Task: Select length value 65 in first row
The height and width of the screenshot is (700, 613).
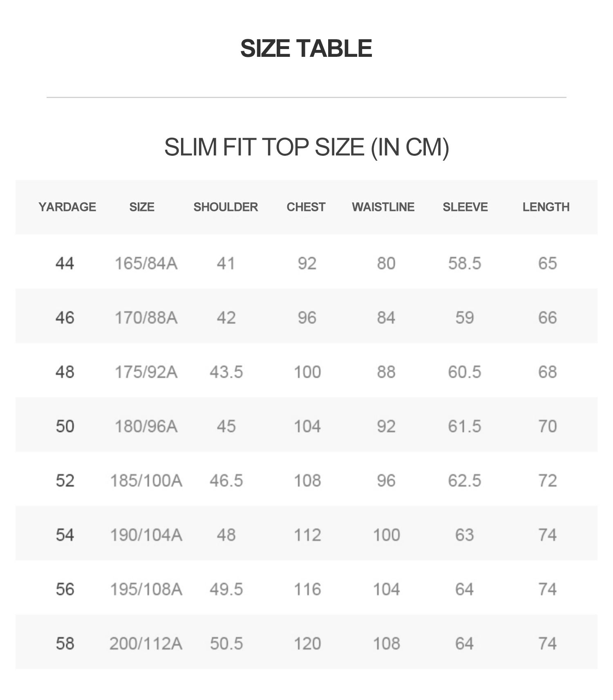Action: click(x=548, y=263)
